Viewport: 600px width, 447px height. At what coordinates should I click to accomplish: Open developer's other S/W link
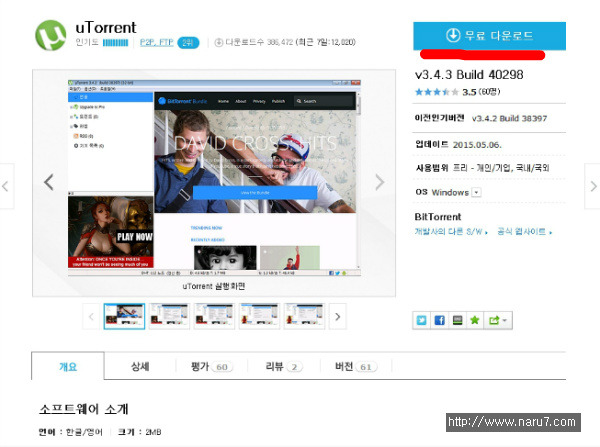[x=451, y=232]
